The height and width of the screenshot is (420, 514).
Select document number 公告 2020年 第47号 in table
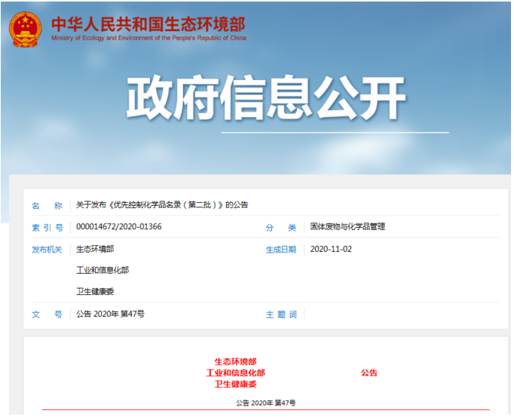[x=110, y=314]
